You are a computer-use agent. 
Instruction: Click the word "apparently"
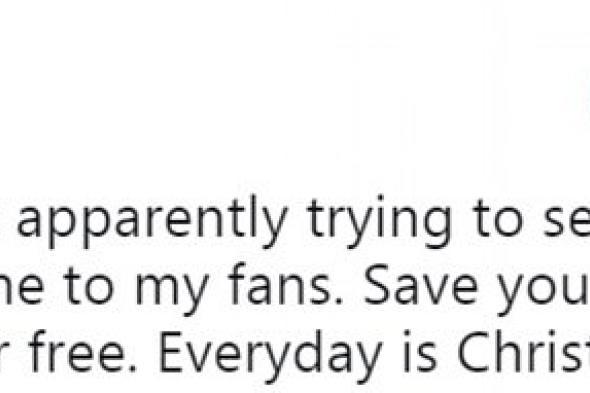click(x=152, y=222)
